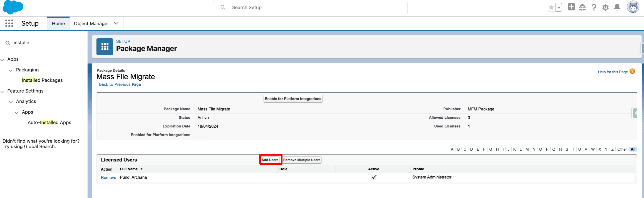Click the Profile column header

click(x=418, y=169)
